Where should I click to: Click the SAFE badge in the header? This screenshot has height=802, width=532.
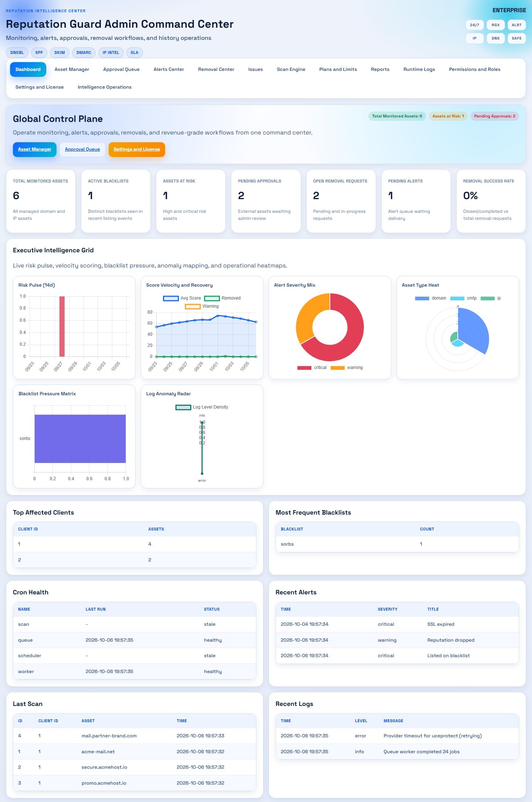click(517, 38)
